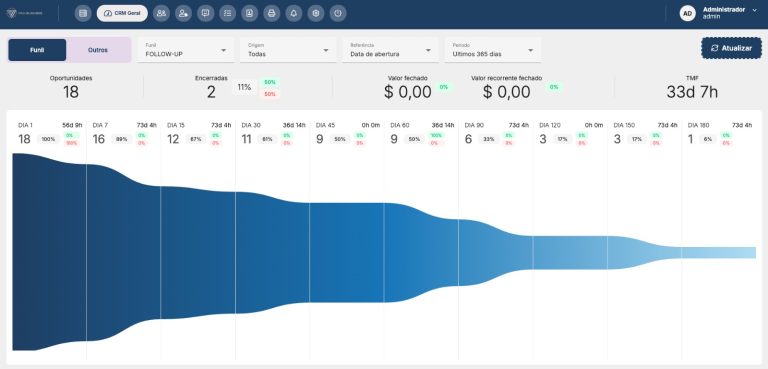Click the green 100% badge in DIA 60
Screen dimensions: 768x369
point(436,135)
